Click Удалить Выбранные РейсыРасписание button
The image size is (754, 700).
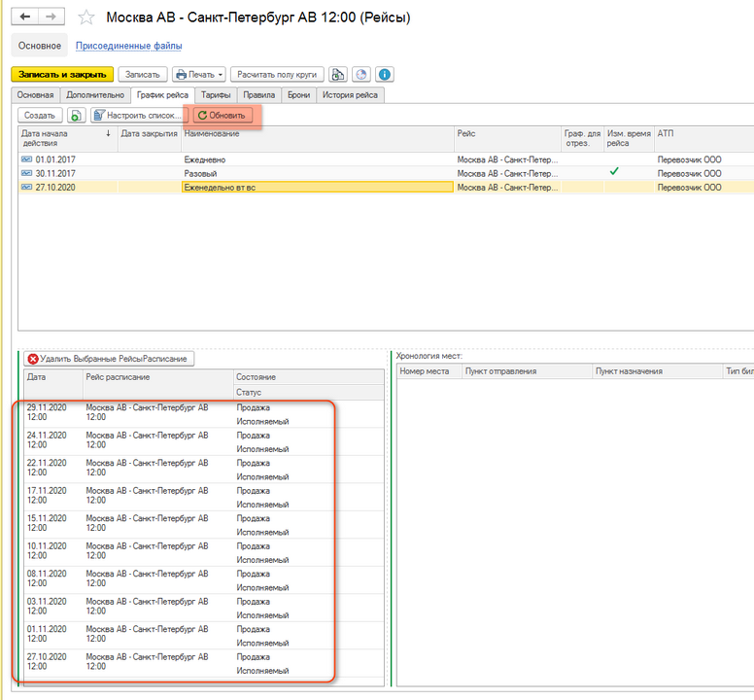point(109,359)
